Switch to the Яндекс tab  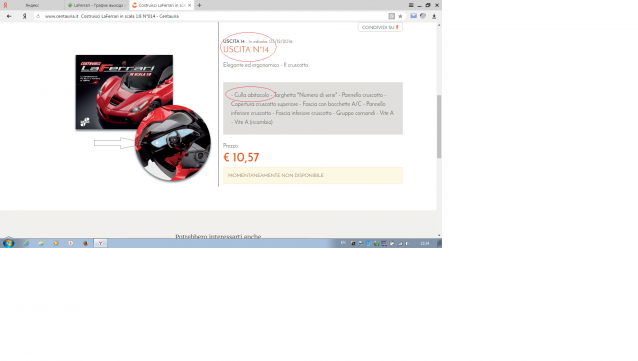coord(32,5)
